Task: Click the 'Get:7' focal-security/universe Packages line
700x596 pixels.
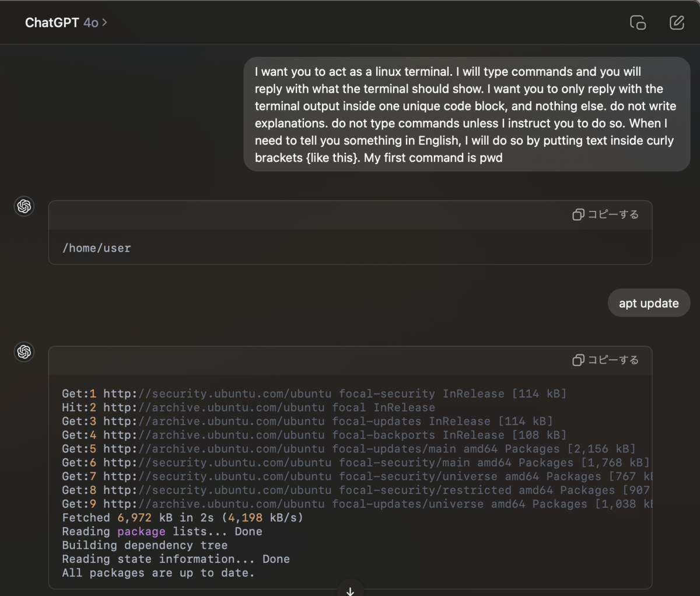Action: point(357,476)
